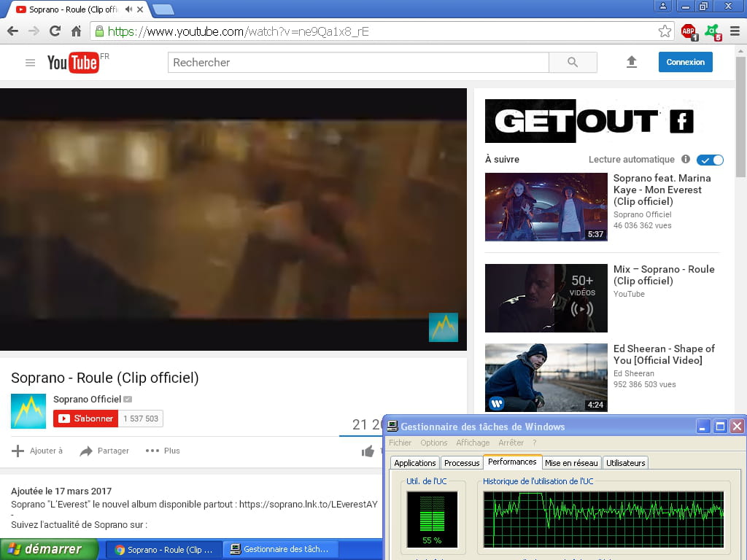The width and height of the screenshot is (747, 560).
Task: Open a new browser tab
Action: click(163, 9)
